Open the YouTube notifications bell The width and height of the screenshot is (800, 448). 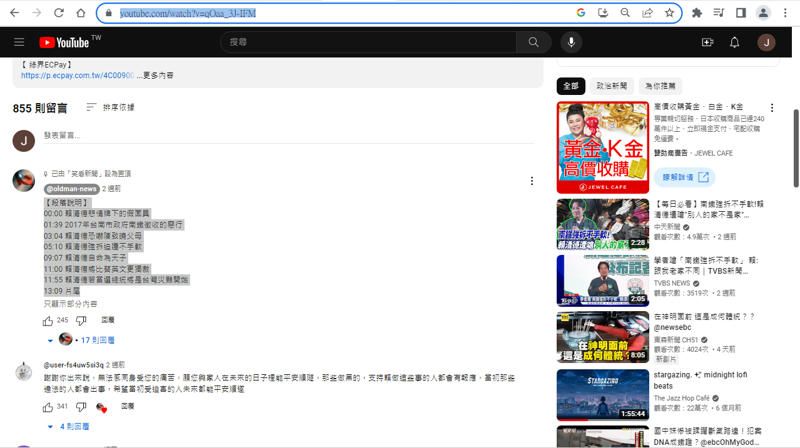[735, 42]
